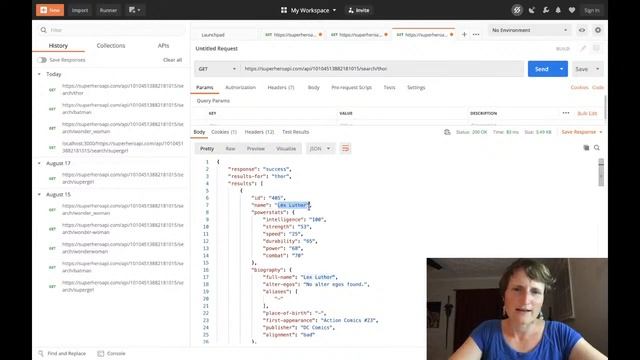Open the settings wrench icon
Viewport: 640px width, 360px height.
point(546,10)
